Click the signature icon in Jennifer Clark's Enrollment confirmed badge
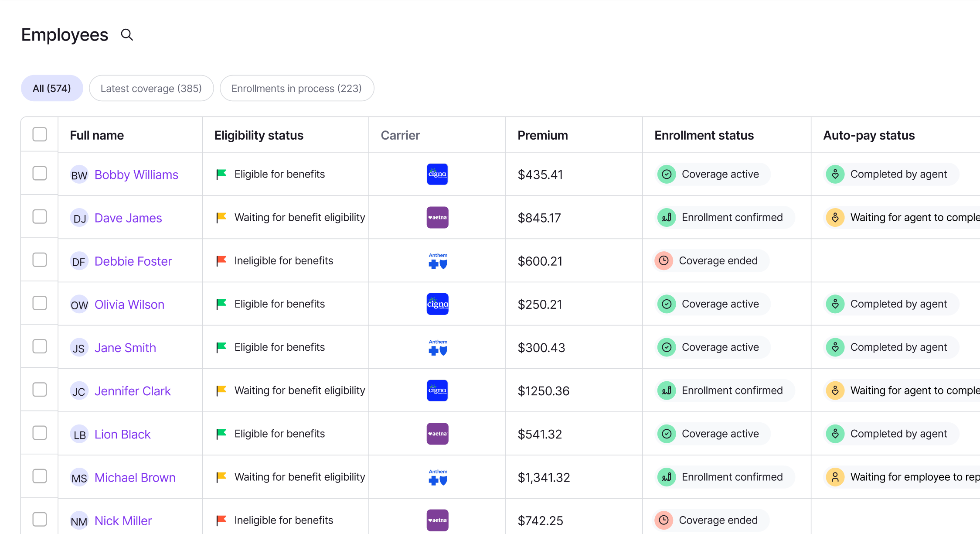 pos(666,390)
